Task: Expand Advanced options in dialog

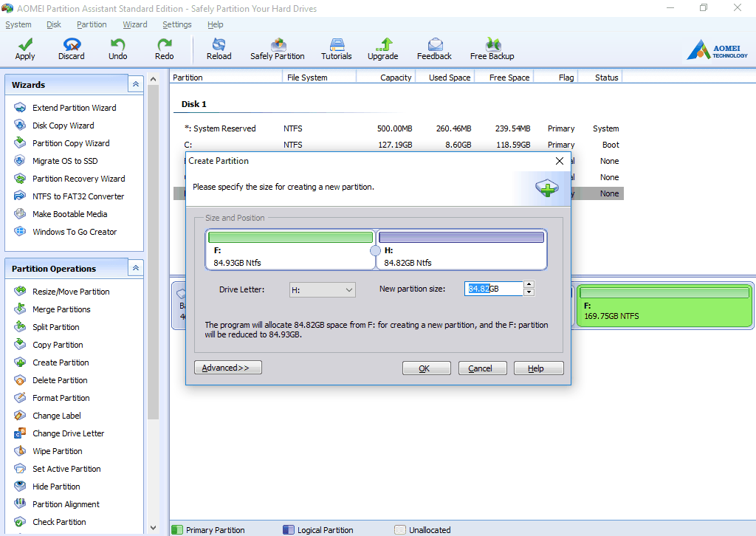Action: (228, 368)
